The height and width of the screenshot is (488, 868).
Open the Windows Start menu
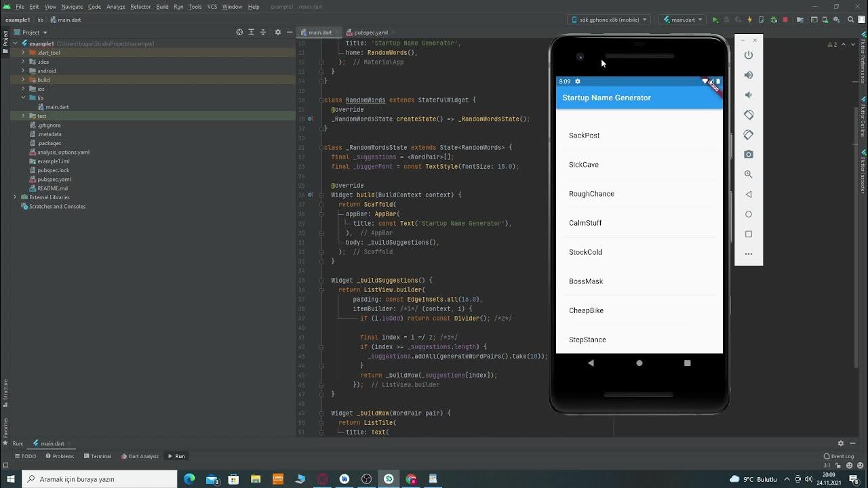(x=10, y=479)
